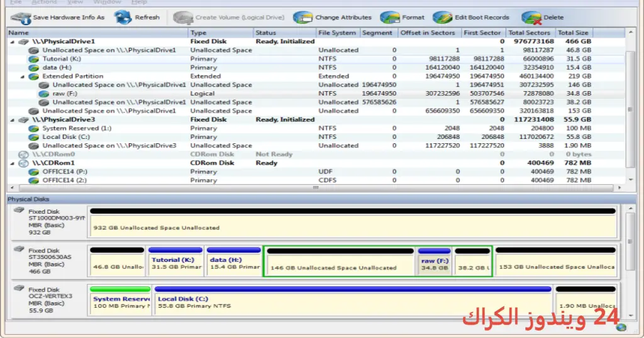Sort by the Type column header
The width and height of the screenshot is (644, 338).
point(221,33)
